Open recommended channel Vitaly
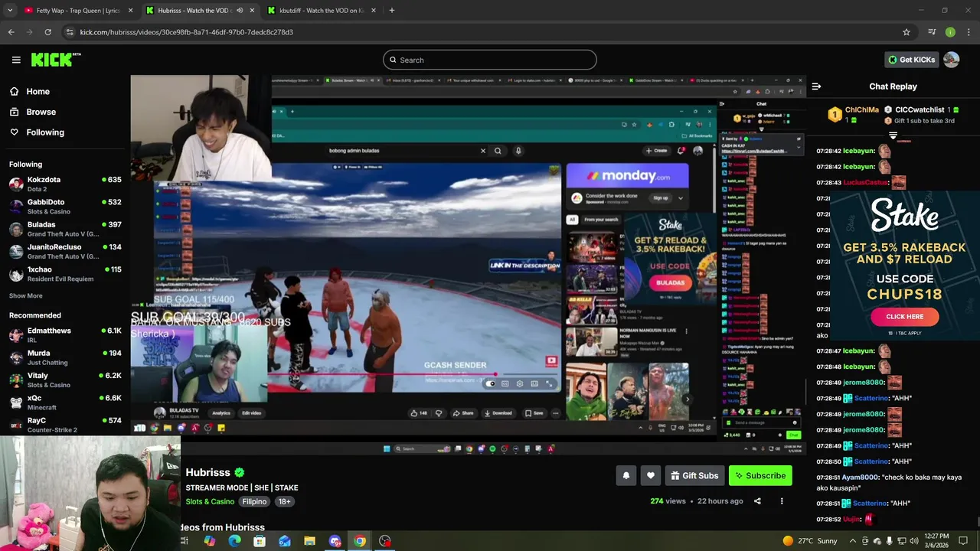Image resolution: width=980 pixels, height=551 pixels. 65,380
